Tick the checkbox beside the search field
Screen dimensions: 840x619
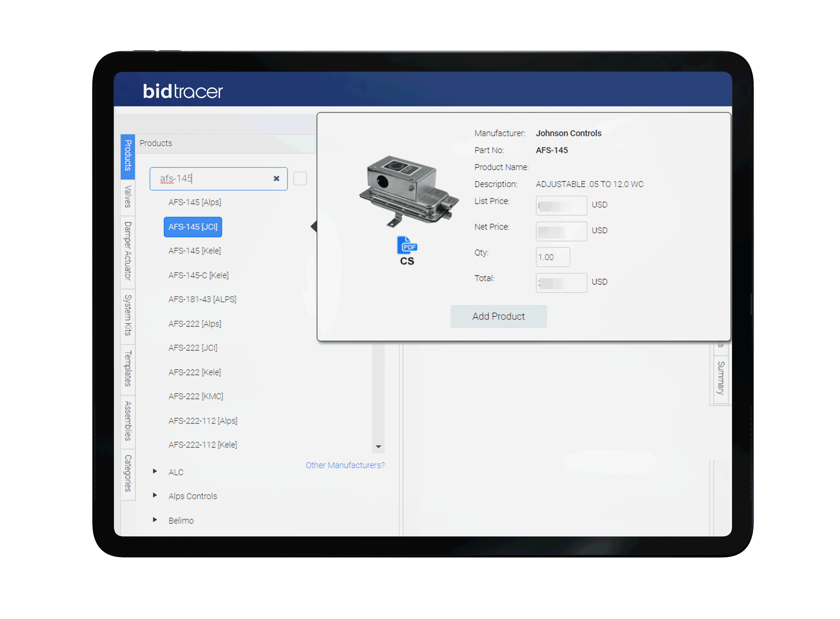point(300,178)
